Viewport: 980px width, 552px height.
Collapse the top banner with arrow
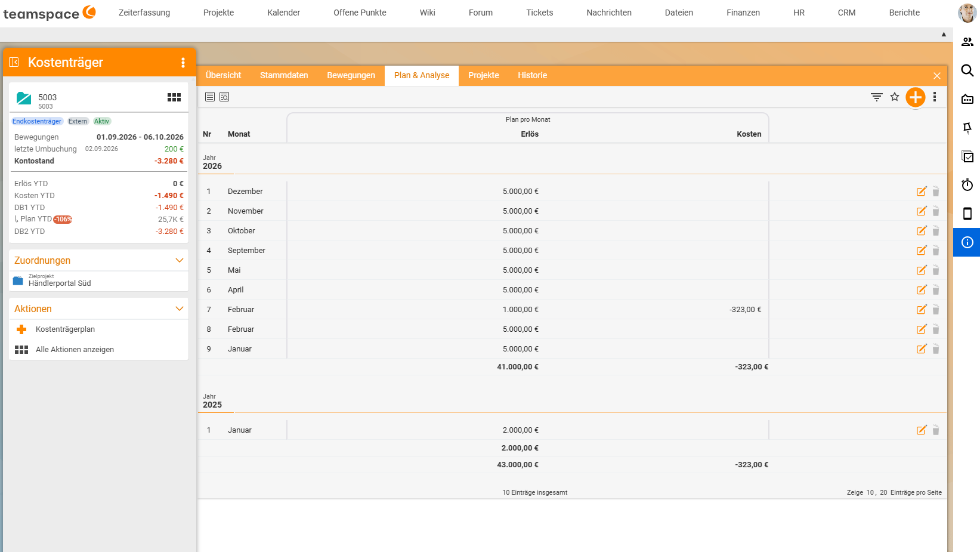944,35
